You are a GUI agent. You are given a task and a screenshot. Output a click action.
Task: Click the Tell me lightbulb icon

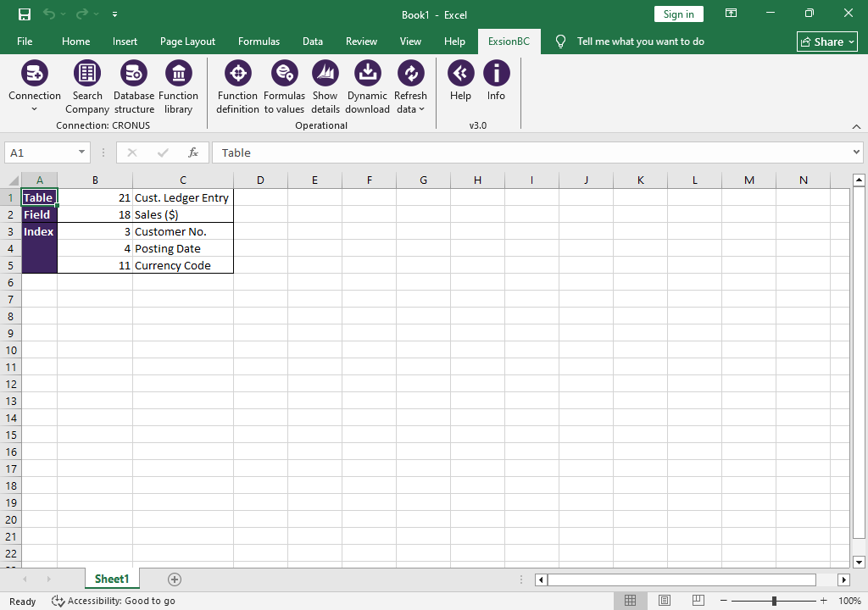(560, 42)
